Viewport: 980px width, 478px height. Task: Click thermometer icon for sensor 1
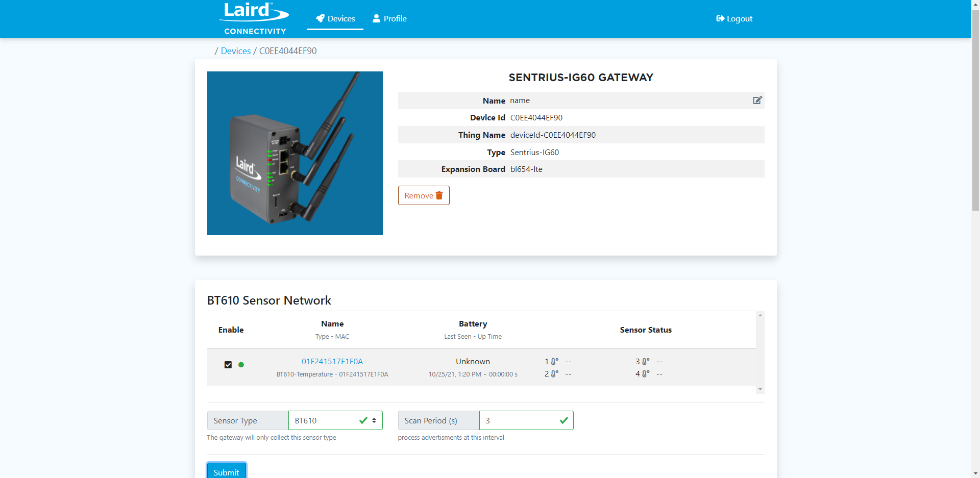(554, 362)
